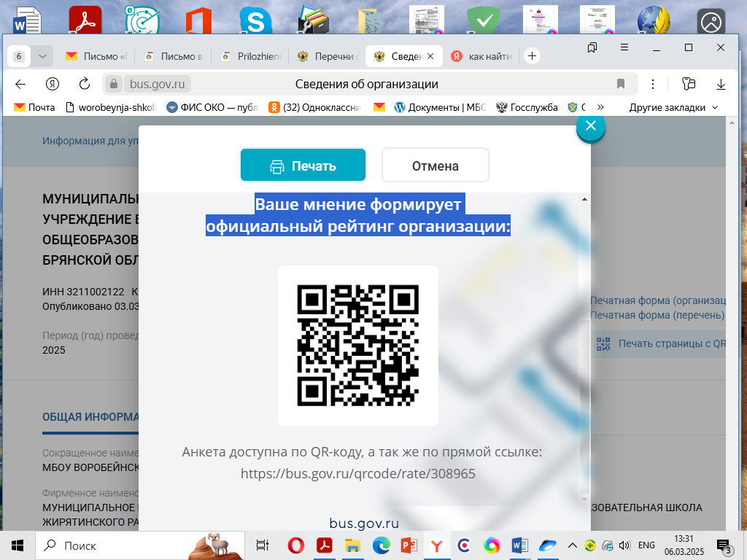Expand the Другие закладки folder
Viewport: 747px width, 560px height.
673,108
